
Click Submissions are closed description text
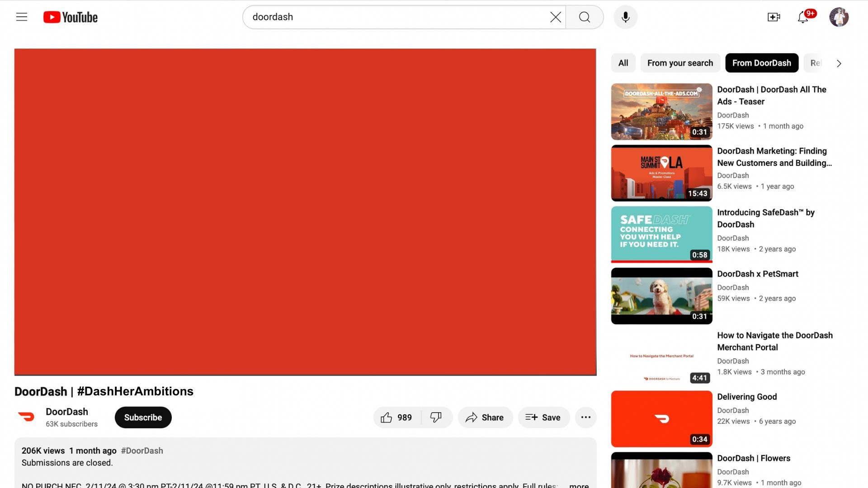click(67, 463)
